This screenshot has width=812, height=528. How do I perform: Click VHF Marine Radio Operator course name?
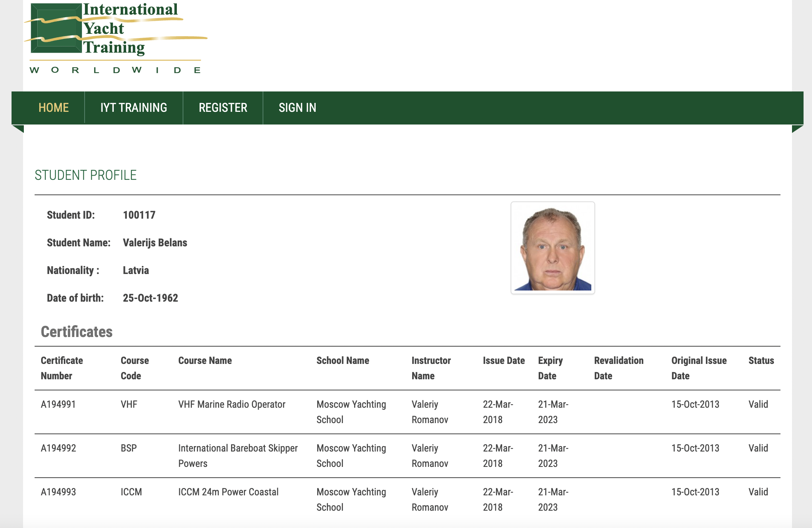pyautogui.click(x=232, y=404)
